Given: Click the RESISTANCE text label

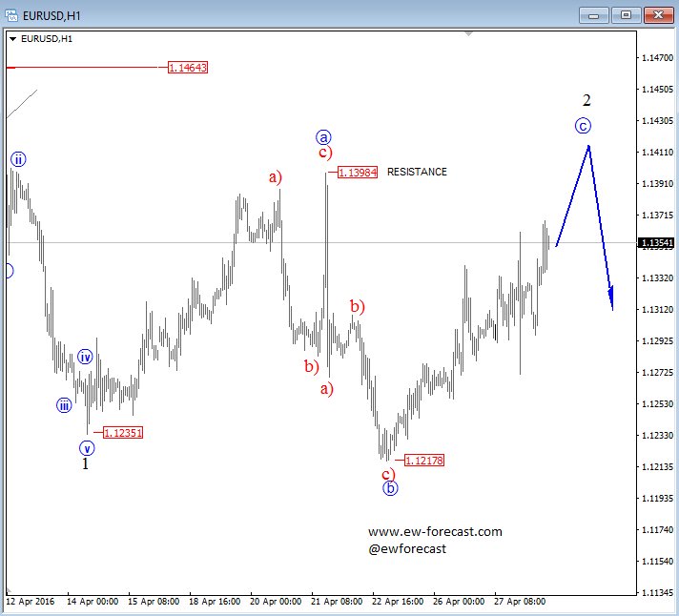Looking at the screenshot, I should 417,172.
